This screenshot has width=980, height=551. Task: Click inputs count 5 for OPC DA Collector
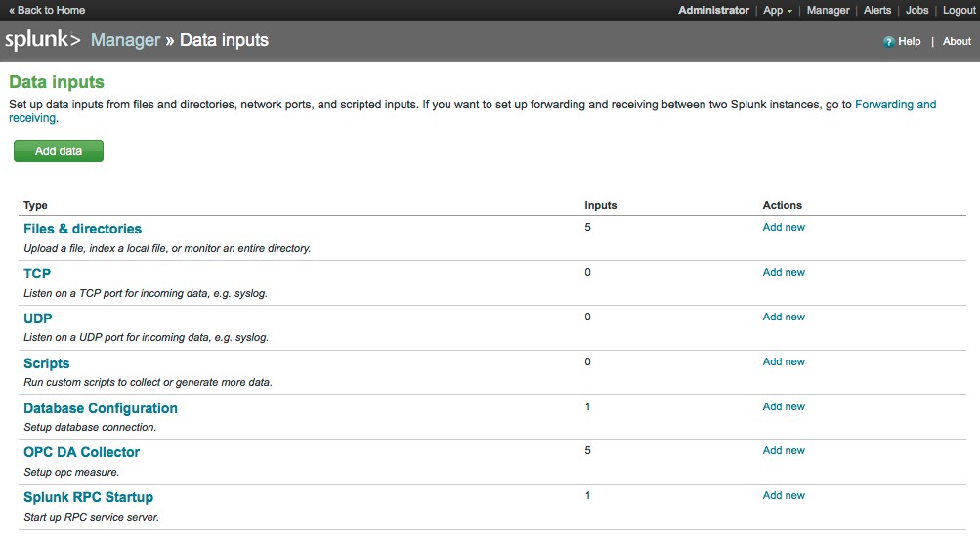[x=587, y=450]
